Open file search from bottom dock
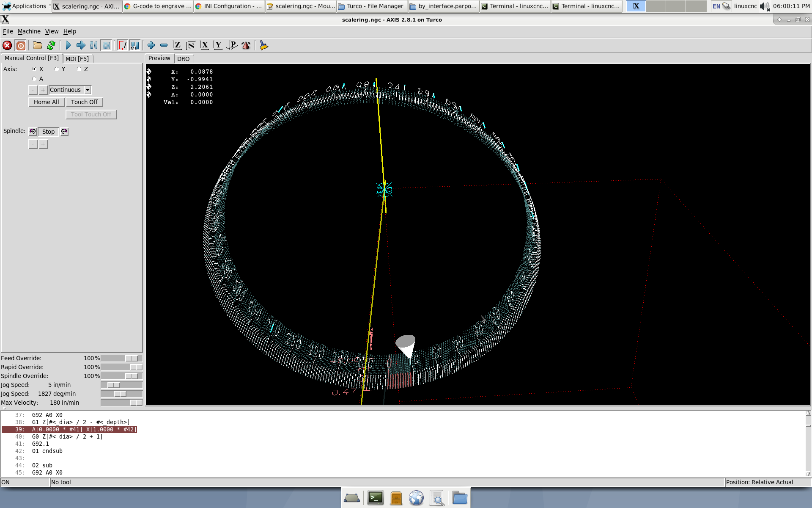The image size is (812, 508). 437,498
